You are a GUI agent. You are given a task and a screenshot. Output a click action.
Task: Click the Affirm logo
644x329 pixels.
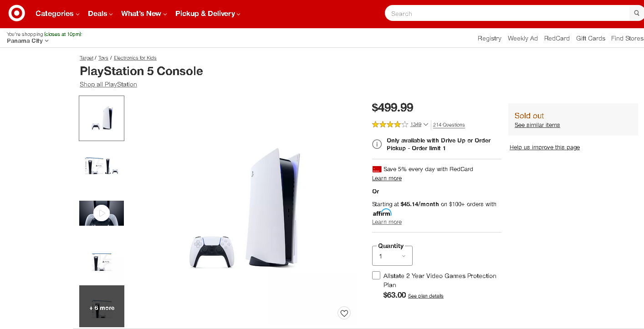(382, 213)
